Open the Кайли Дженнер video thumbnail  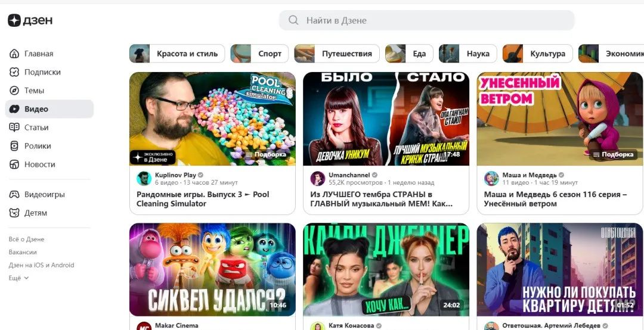[x=386, y=270]
